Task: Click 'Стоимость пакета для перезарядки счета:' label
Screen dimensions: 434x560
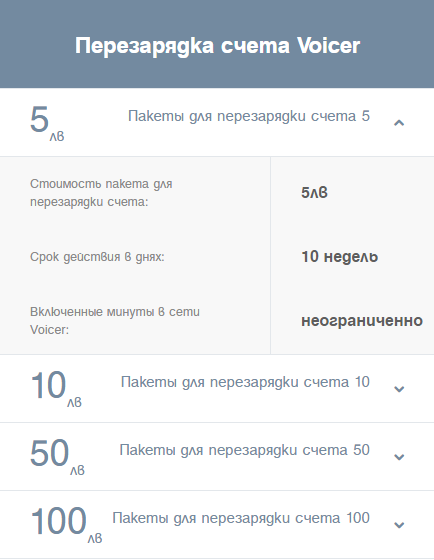Action: 101,193
